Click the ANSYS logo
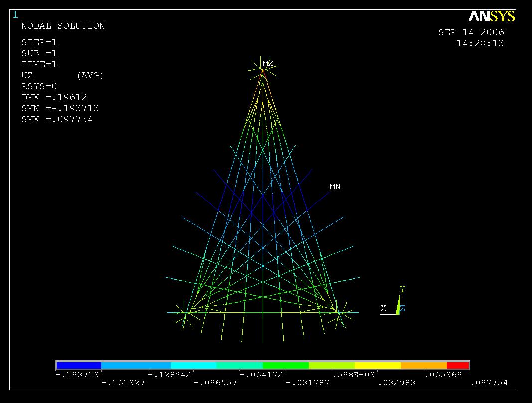The image size is (532, 403). 491,16
